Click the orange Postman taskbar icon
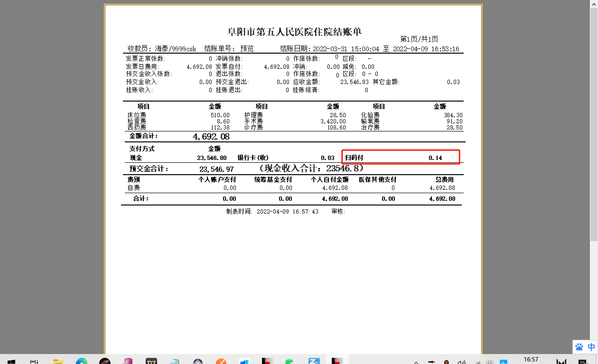Image resolution: width=598 pixels, height=364 pixels. point(221,362)
